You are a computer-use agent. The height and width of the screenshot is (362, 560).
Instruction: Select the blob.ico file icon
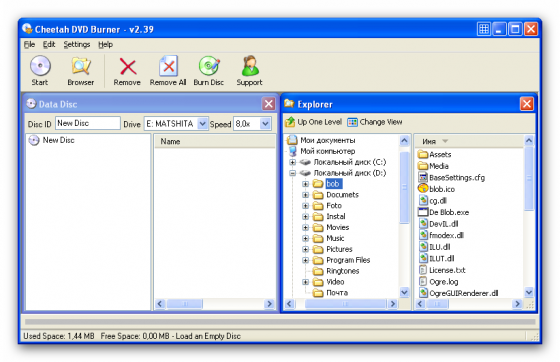pos(423,188)
